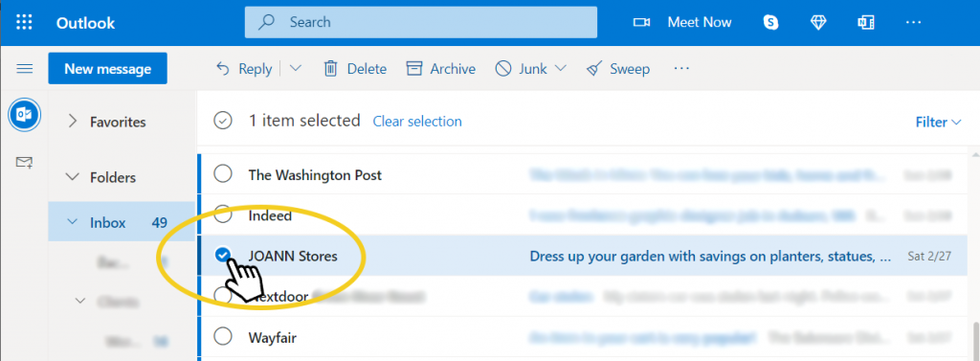
Task: Toggle the hamburger navigation pane
Action: point(24,68)
